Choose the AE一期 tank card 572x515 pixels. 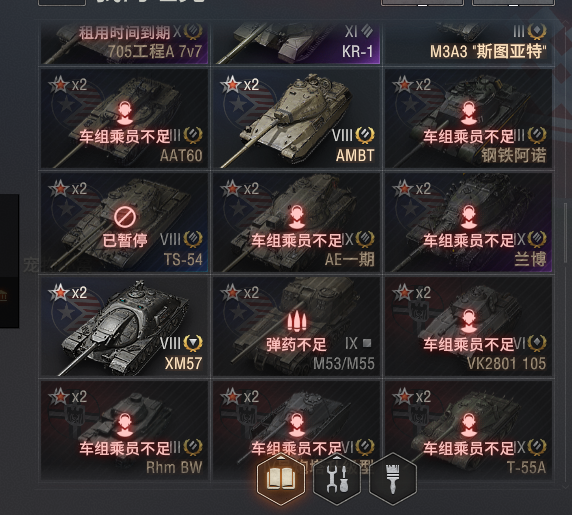pyautogui.click(x=297, y=223)
